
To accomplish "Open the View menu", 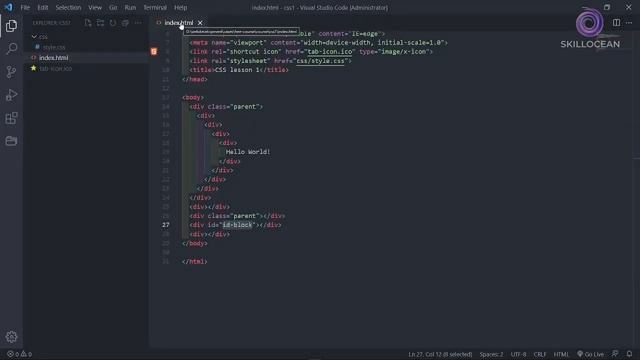I will coord(95,7).
